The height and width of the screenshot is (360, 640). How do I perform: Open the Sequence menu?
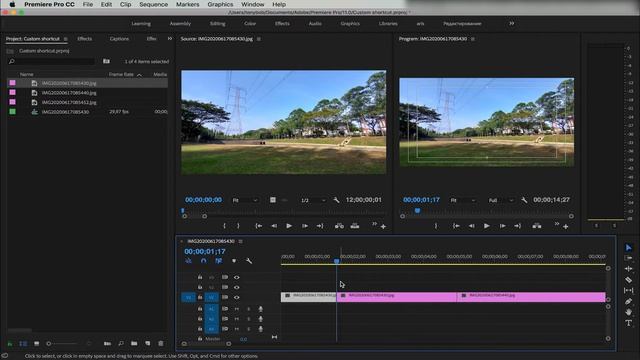click(153, 4)
